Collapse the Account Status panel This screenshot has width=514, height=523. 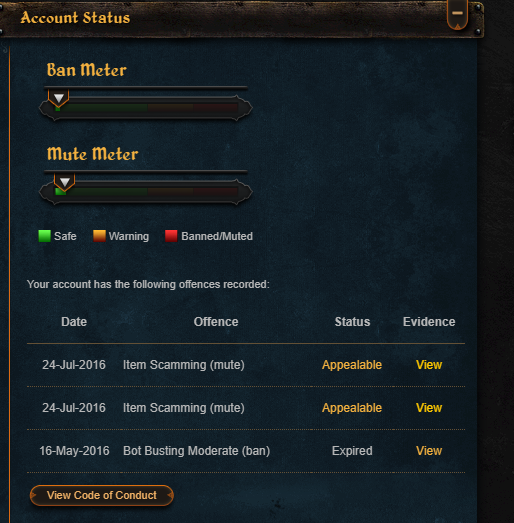tap(457, 15)
